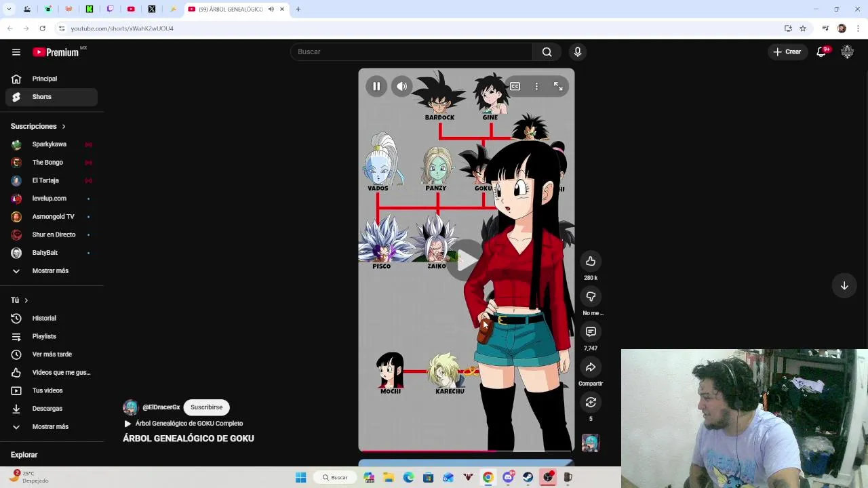Expand the Suscripciones section chevron
This screenshot has width=868, height=488.
[x=64, y=126]
